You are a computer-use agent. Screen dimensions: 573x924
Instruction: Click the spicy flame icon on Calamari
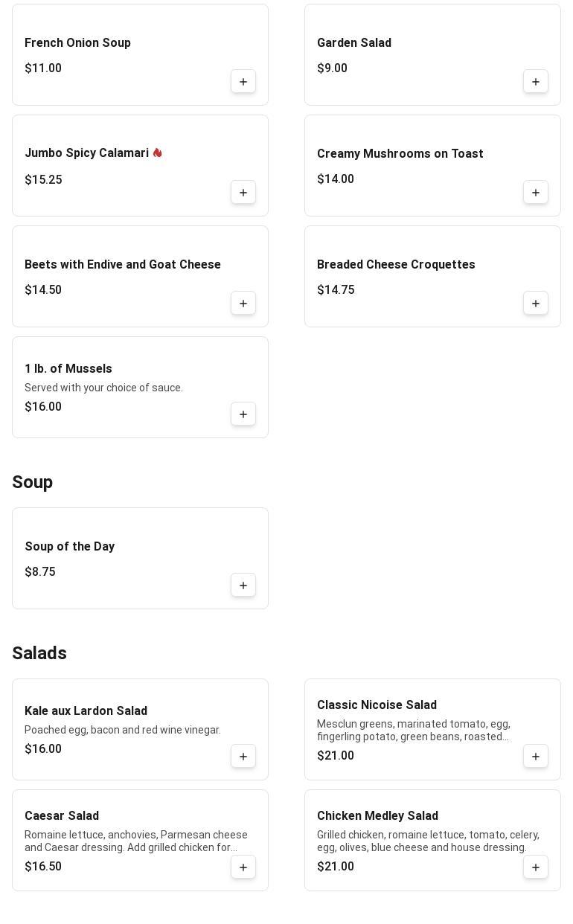(157, 153)
